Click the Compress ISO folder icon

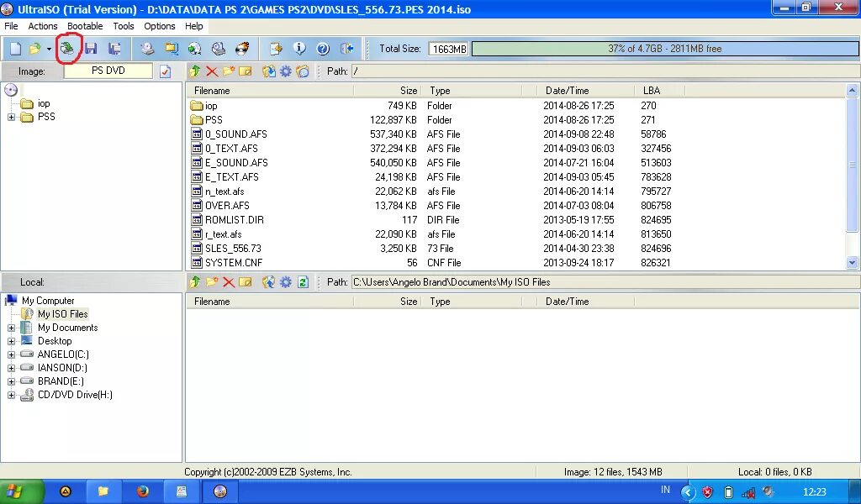coord(172,49)
